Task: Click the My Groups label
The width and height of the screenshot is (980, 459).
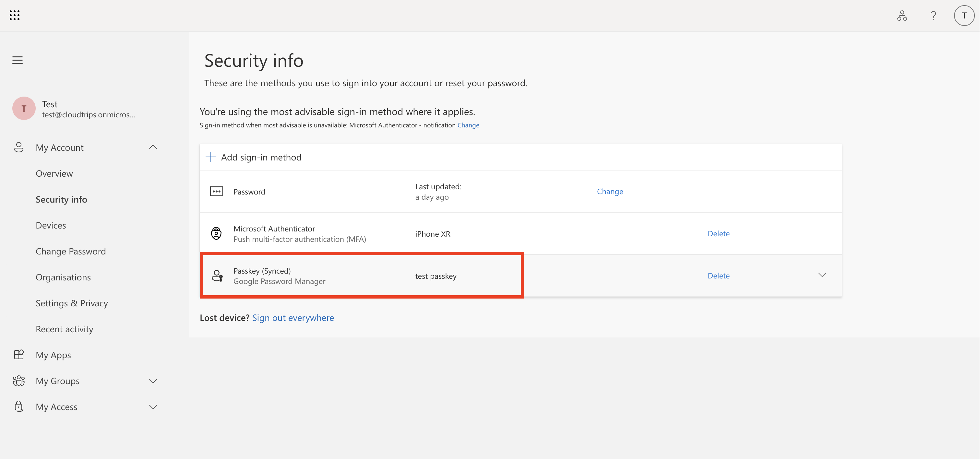Action: pos(57,381)
